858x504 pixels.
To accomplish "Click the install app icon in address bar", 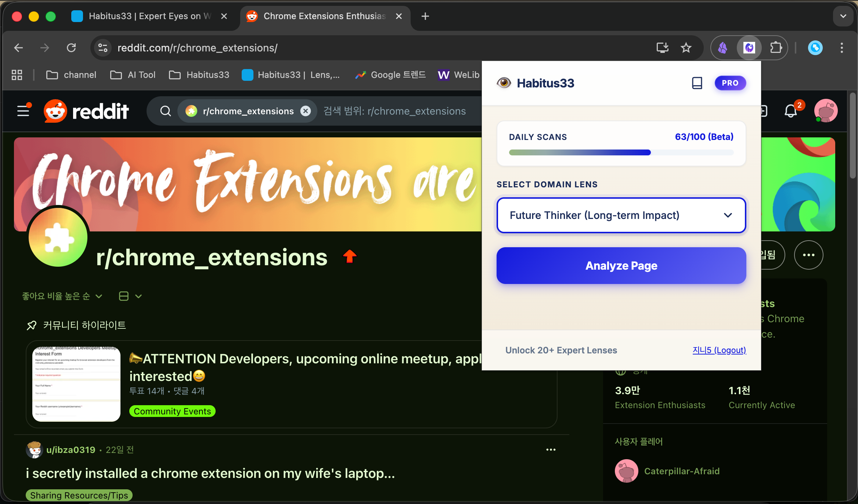I will [662, 48].
